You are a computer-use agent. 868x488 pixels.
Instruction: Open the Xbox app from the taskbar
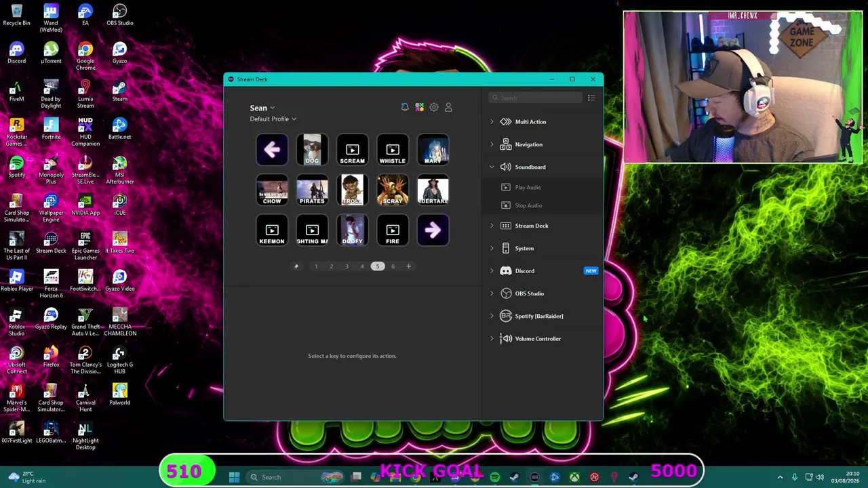(574, 477)
